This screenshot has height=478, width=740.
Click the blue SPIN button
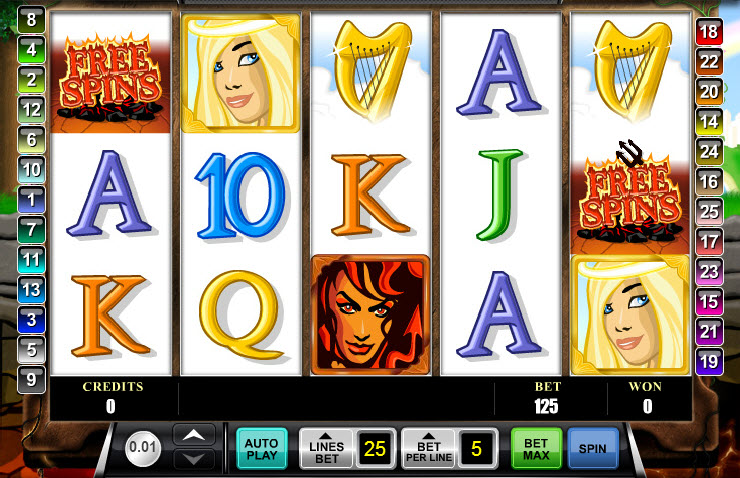point(593,448)
